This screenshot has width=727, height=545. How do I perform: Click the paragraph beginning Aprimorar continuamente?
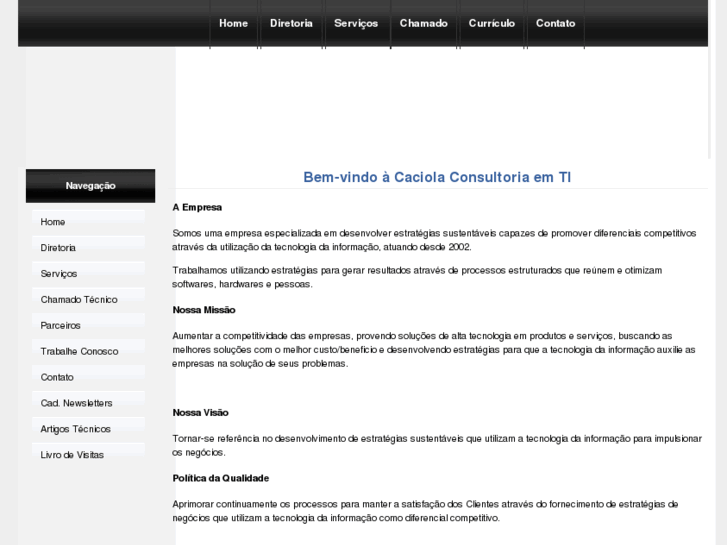point(425,511)
